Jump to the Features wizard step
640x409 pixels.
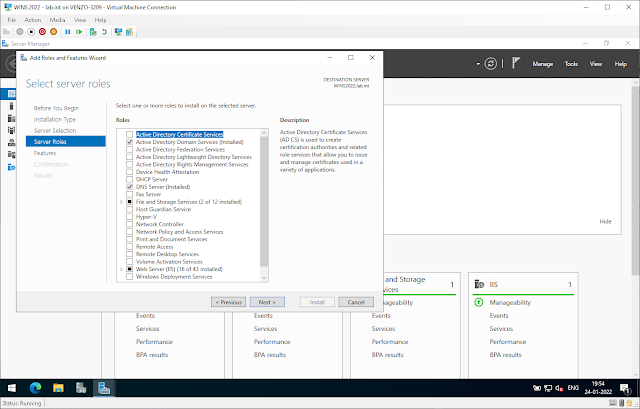pyautogui.click(x=45, y=153)
